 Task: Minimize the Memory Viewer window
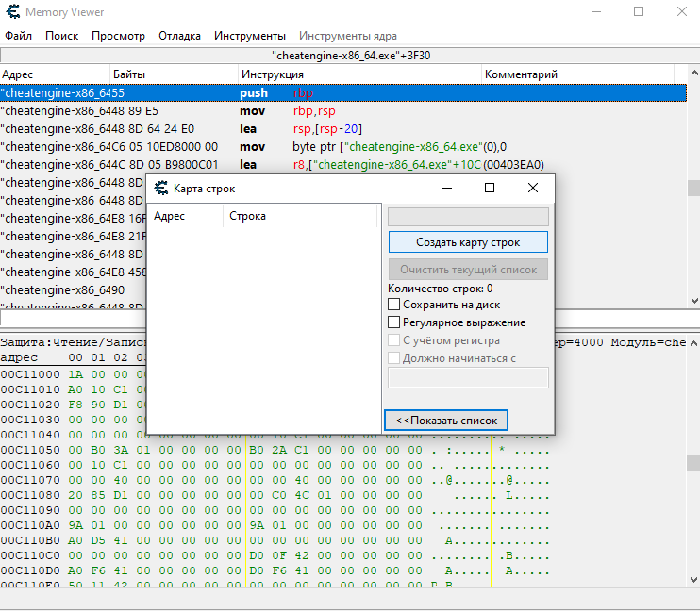point(594,12)
